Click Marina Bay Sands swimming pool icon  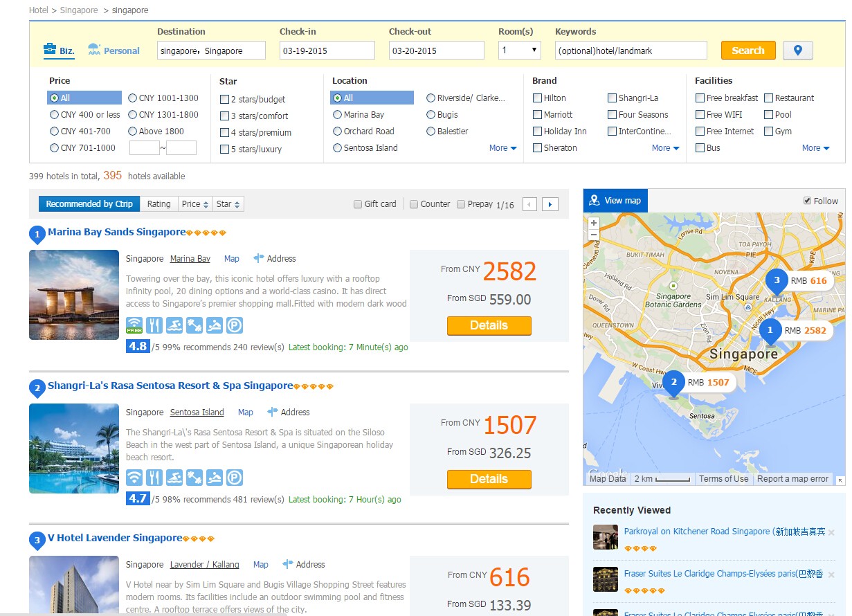coord(174,325)
